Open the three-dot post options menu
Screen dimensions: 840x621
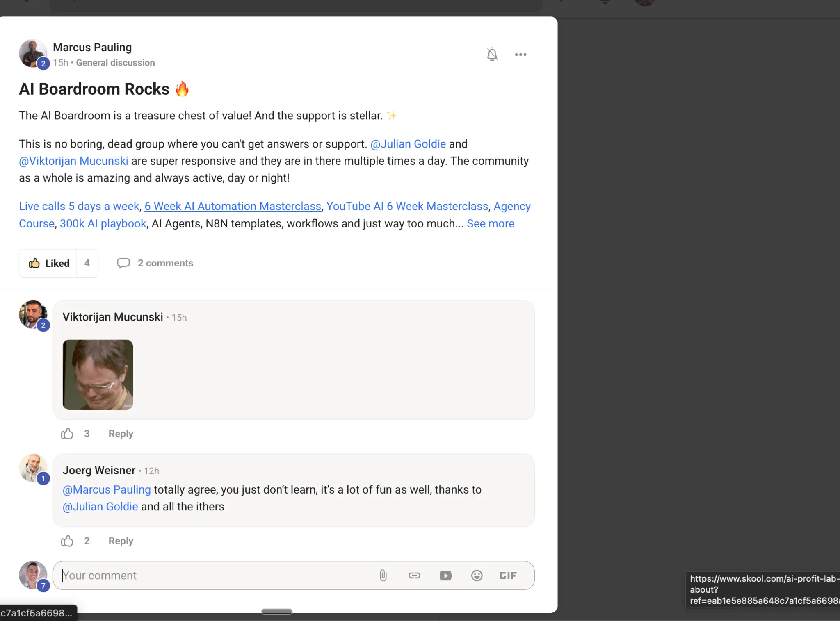click(520, 55)
